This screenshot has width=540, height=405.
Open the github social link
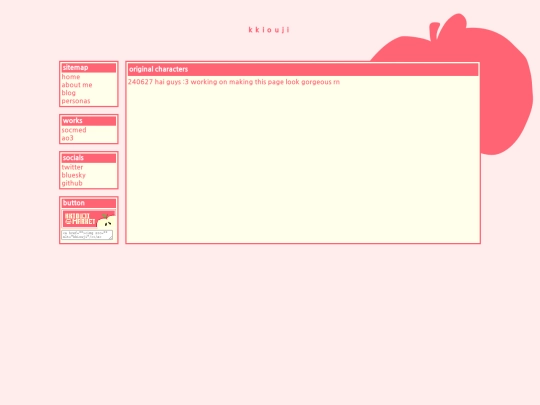click(72, 183)
